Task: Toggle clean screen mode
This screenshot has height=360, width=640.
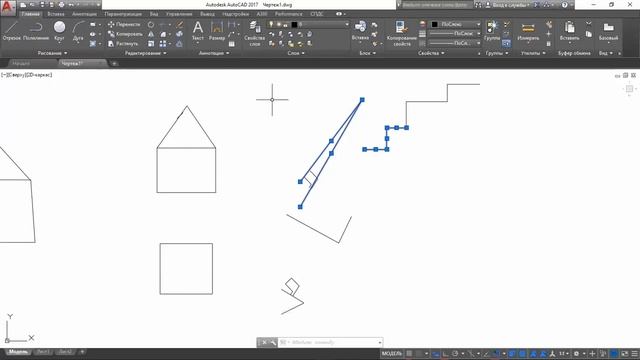Action: pos(625,353)
